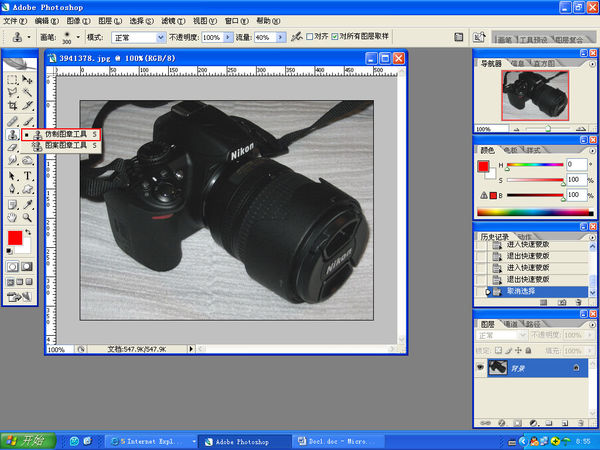Open the 编辑 menu
The height and width of the screenshot is (450, 600).
click(47, 21)
